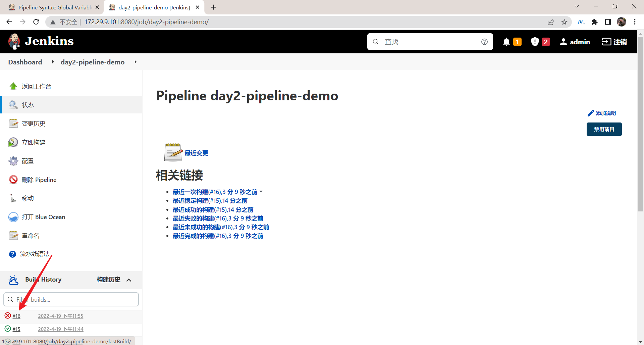Viewport: 644px width, 345px height.
Task: Click the admin user link
Action: [x=575, y=42]
